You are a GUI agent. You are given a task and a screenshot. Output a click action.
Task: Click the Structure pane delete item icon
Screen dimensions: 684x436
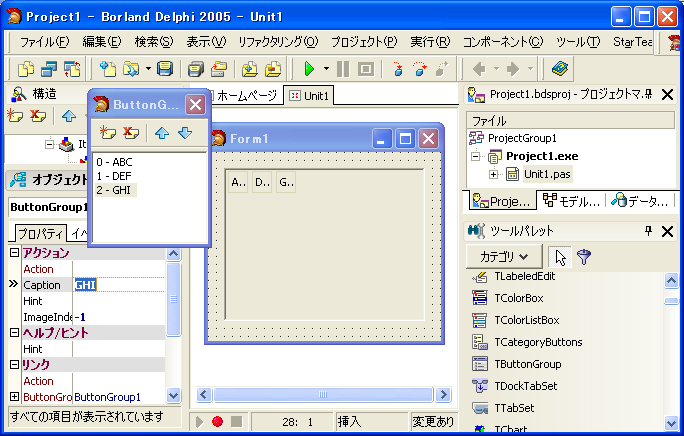[x=38, y=116]
